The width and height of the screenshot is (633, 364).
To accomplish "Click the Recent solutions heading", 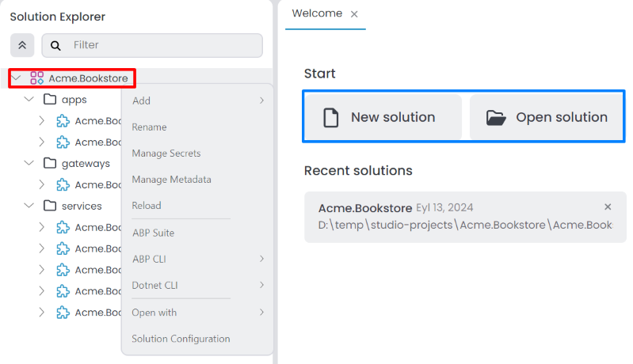I will (x=358, y=170).
